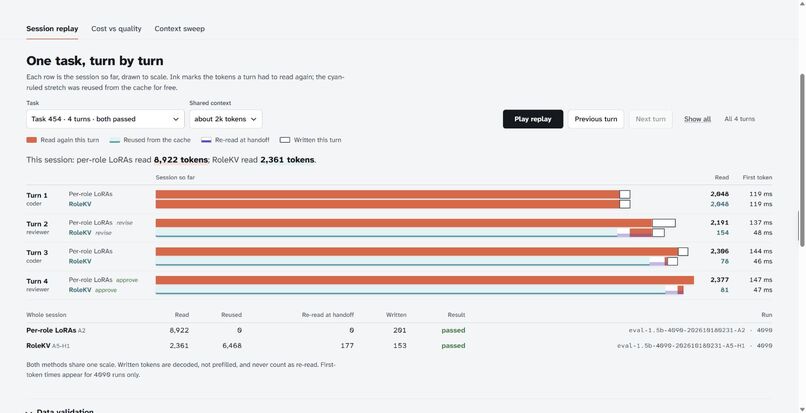Click Turn 1 Per-role LoRAs bar
Screen dimensions: 806x413
(393, 194)
